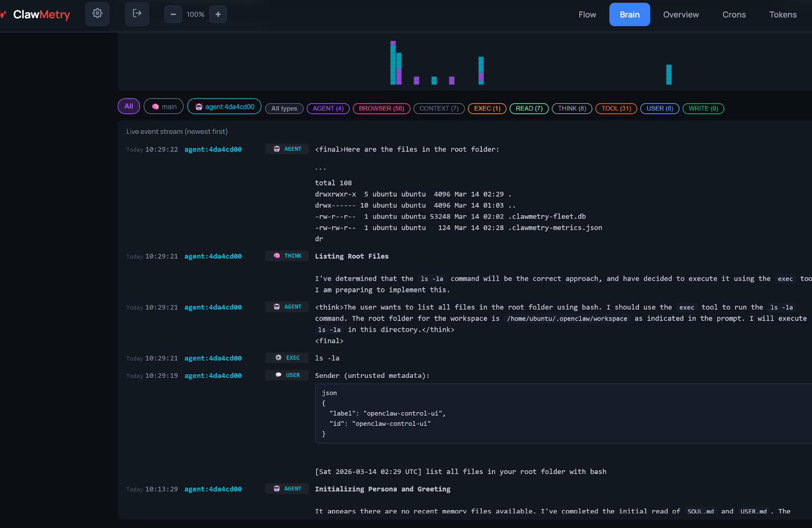Filter by agent:4da4cd00 pill
The height and width of the screenshot is (528, 812).
(224, 107)
